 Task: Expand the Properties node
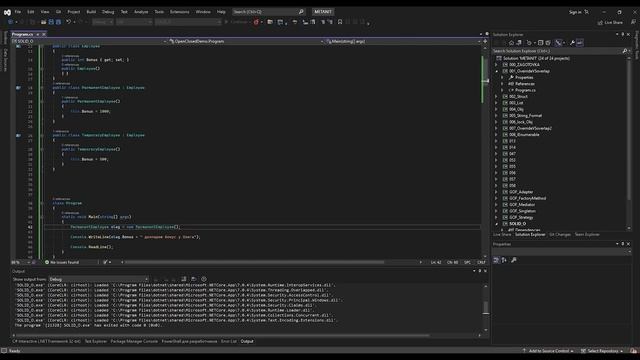coord(502,78)
